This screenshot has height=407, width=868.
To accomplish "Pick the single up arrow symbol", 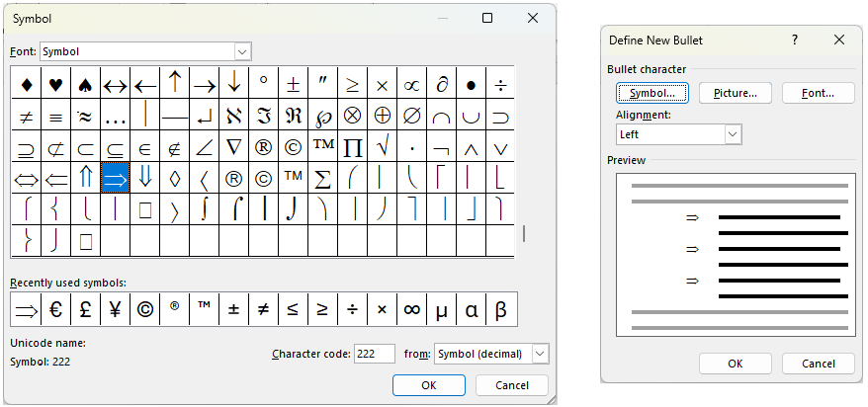I will (x=174, y=84).
